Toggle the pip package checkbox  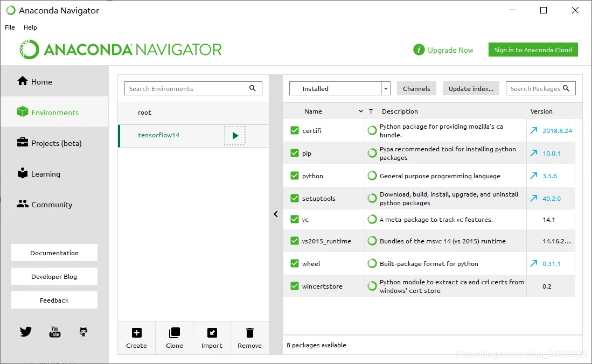pyautogui.click(x=295, y=153)
